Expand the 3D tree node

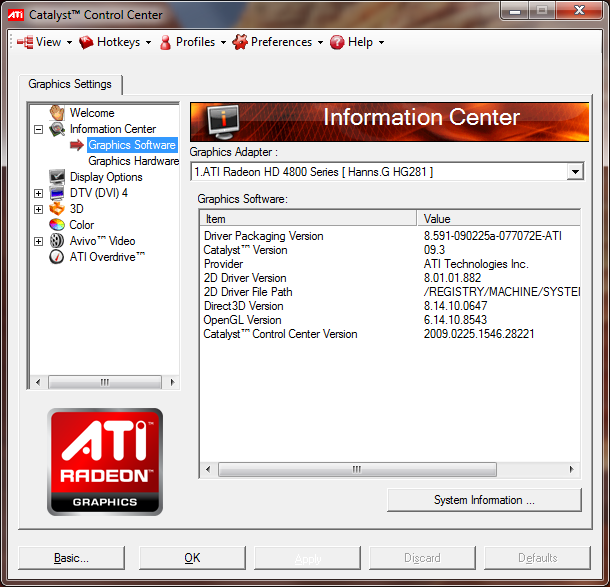[x=38, y=209]
